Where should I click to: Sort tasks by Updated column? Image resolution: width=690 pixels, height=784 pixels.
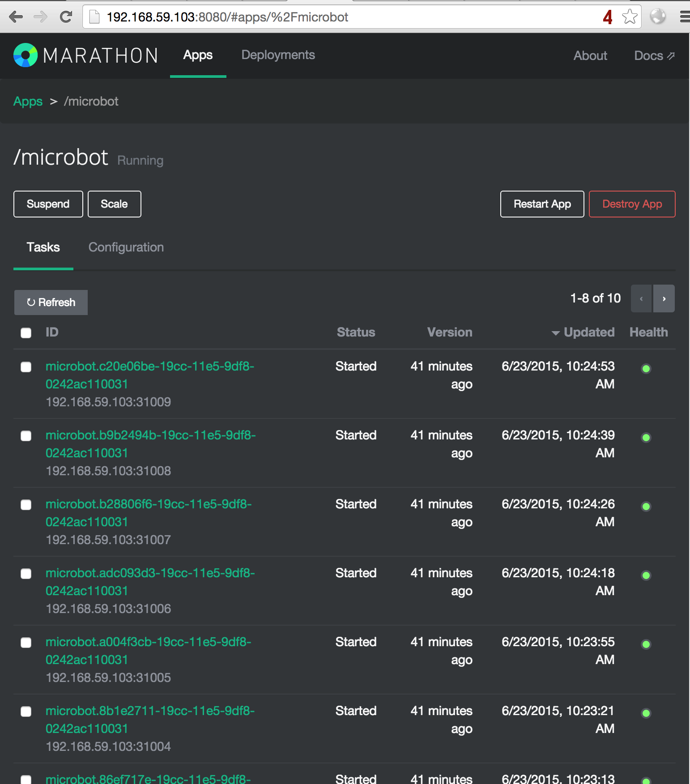583,332
